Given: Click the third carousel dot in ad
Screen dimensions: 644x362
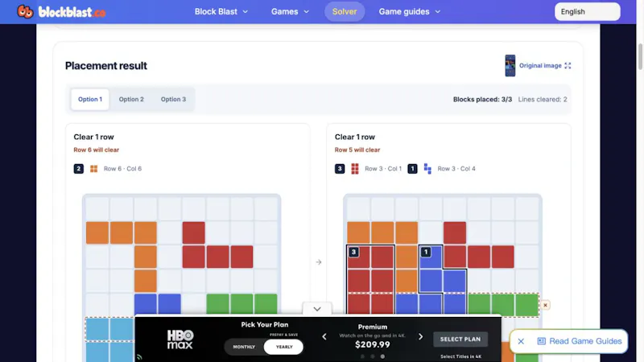Looking at the screenshot, I should point(382,356).
